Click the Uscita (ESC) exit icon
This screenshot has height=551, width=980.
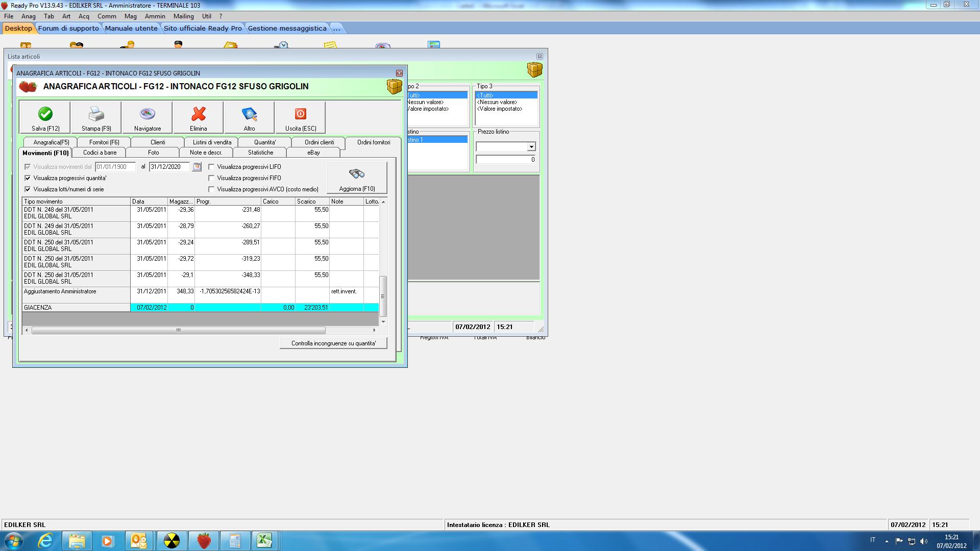[300, 114]
